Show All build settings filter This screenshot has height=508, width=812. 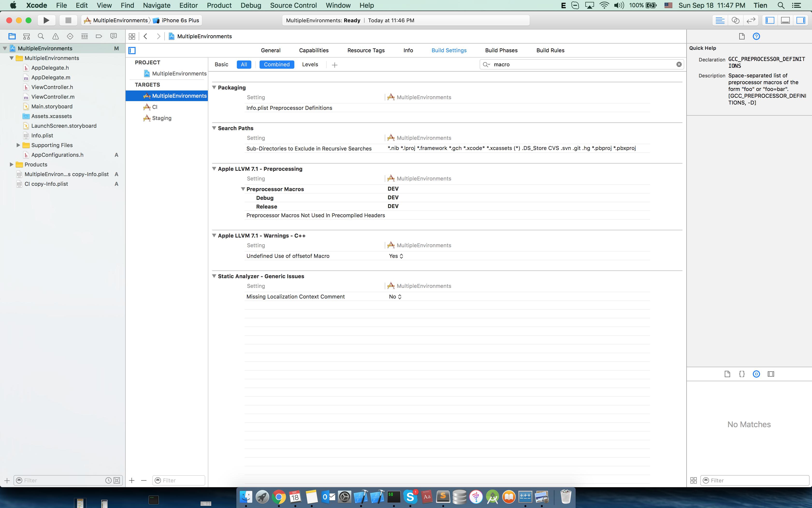point(244,65)
